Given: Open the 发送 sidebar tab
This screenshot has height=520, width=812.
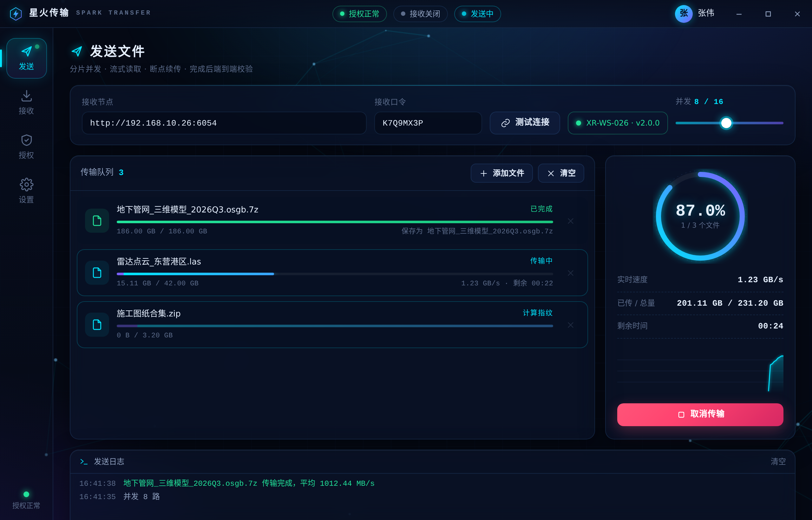Looking at the screenshot, I should click(26, 58).
